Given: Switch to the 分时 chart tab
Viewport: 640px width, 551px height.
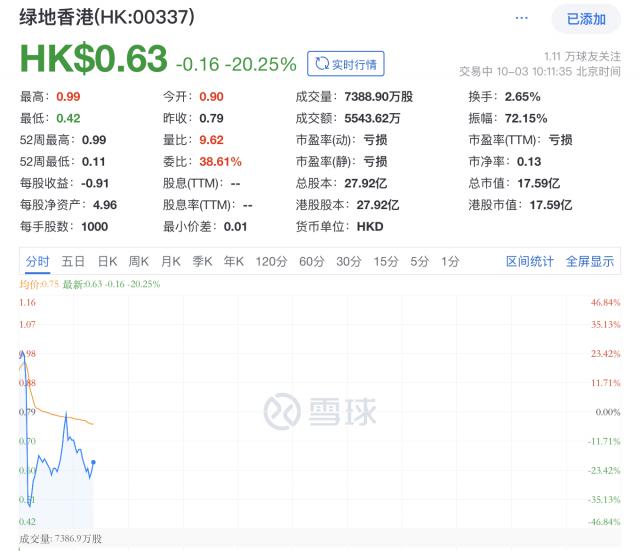Looking at the screenshot, I should [37, 261].
